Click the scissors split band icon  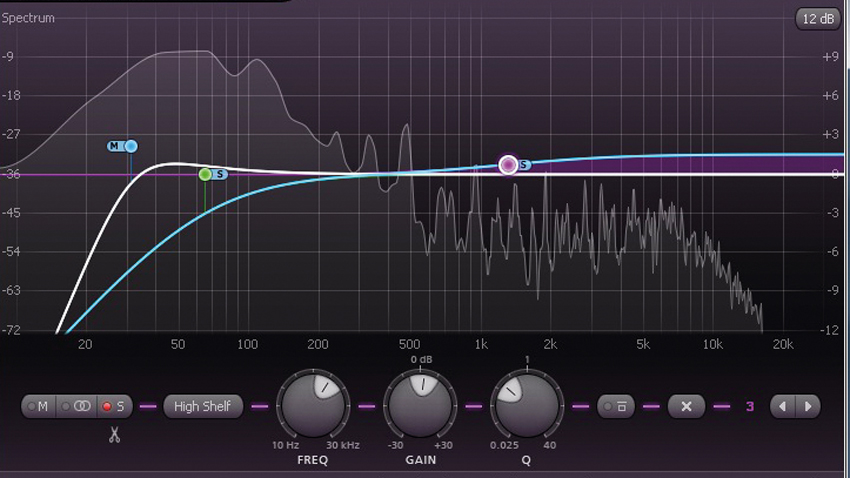tap(114, 435)
